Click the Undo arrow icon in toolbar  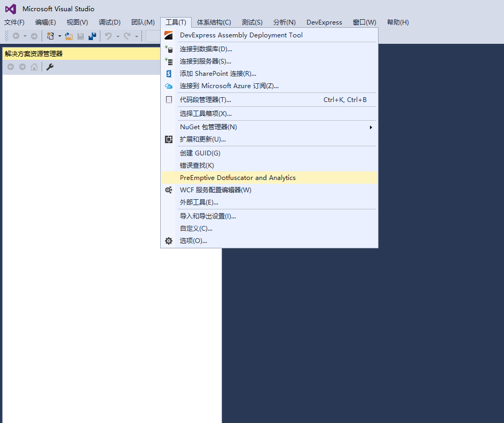[x=108, y=36]
